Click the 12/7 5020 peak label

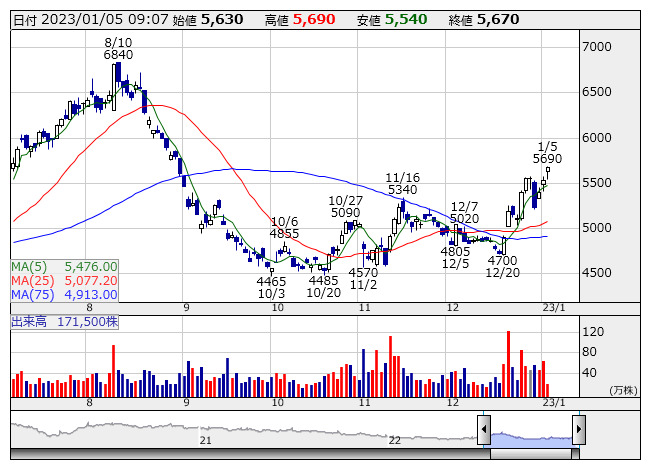464,213
